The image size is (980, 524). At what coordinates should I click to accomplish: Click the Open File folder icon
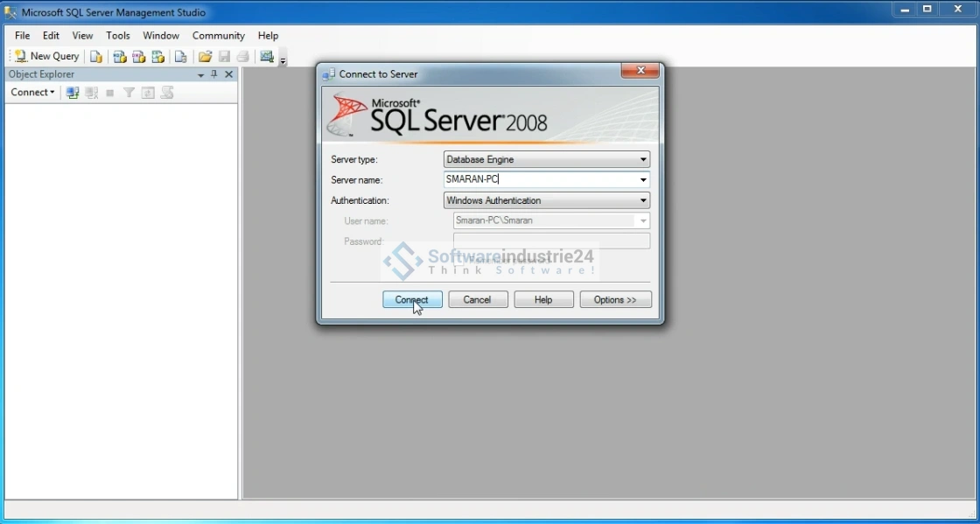[205, 57]
